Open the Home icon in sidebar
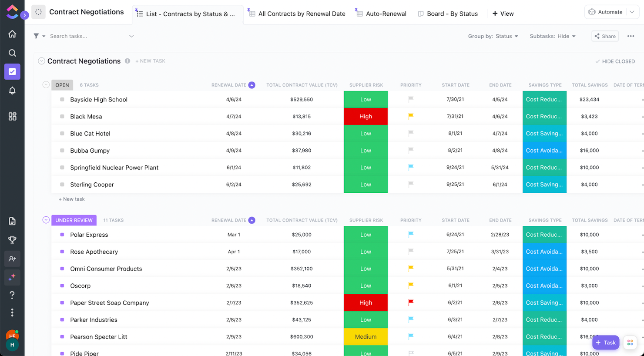 12,34
